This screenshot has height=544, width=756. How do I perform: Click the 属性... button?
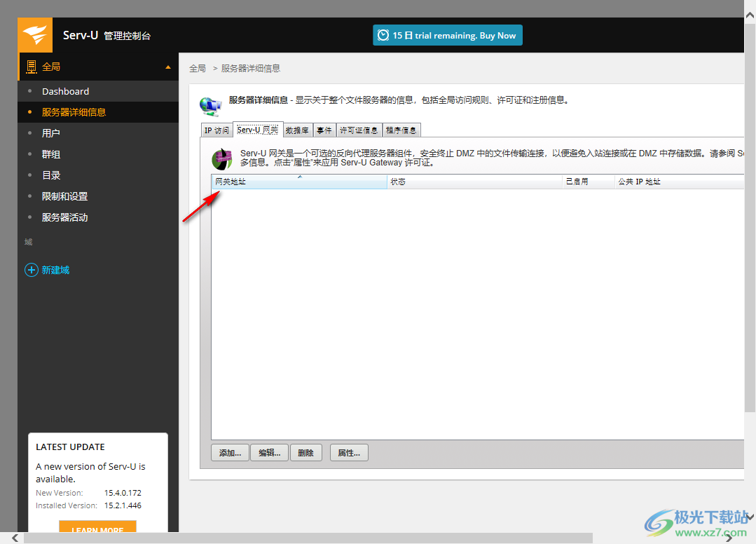click(x=349, y=453)
